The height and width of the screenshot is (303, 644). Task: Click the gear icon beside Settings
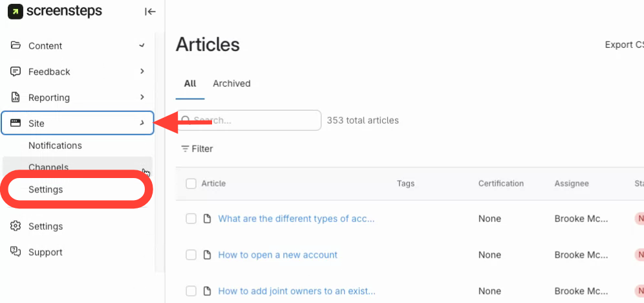[x=16, y=226]
